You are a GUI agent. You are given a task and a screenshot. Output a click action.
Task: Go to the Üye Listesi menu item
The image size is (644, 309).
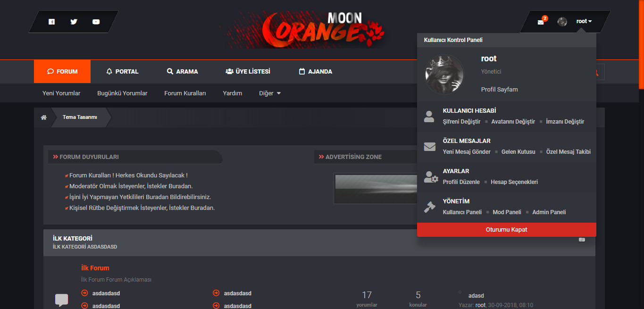click(248, 72)
